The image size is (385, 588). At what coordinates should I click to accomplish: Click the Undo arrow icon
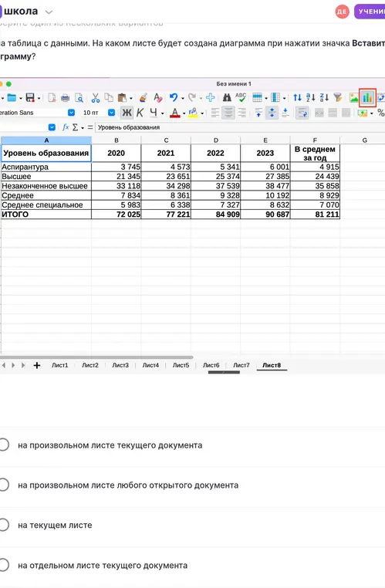(x=173, y=98)
